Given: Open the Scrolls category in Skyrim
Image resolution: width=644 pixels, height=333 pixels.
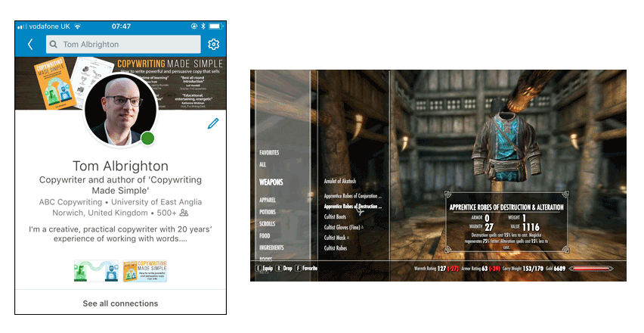Looking at the screenshot, I should (x=267, y=224).
